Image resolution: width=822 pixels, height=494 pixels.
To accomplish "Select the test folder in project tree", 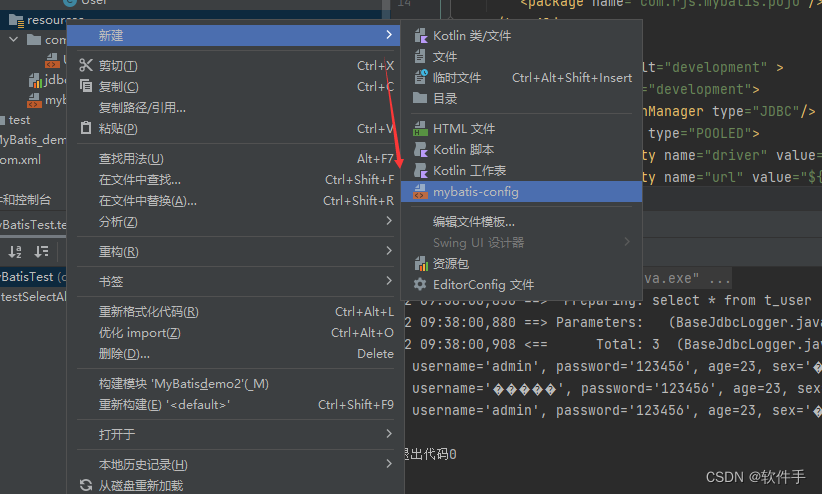I will click(x=19, y=120).
